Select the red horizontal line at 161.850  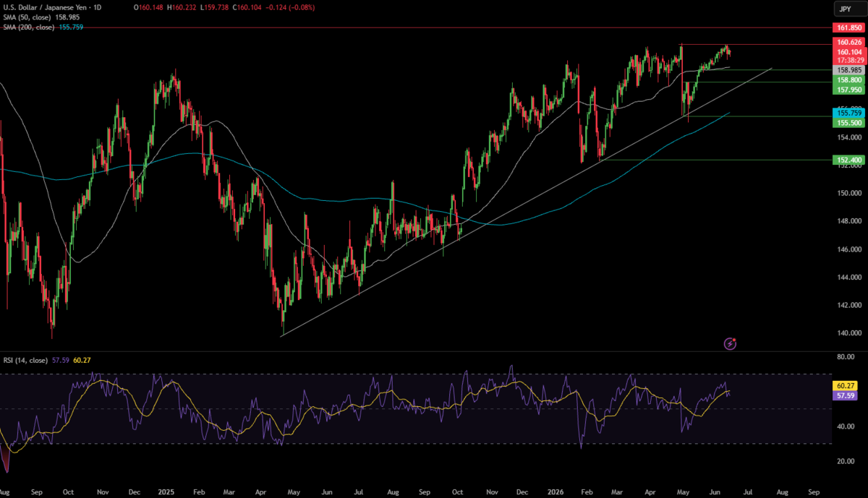416,27
